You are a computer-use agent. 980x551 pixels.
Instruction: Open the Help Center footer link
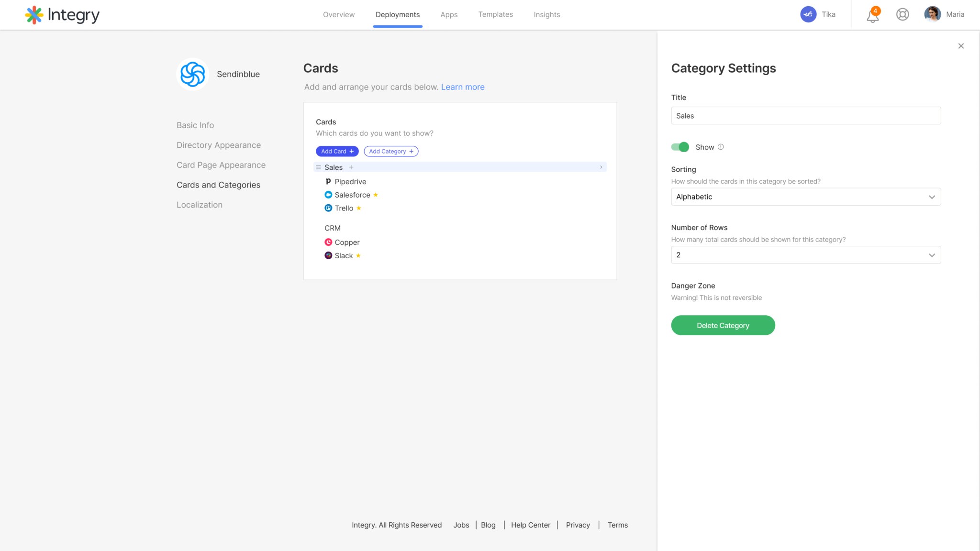(x=531, y=525)
